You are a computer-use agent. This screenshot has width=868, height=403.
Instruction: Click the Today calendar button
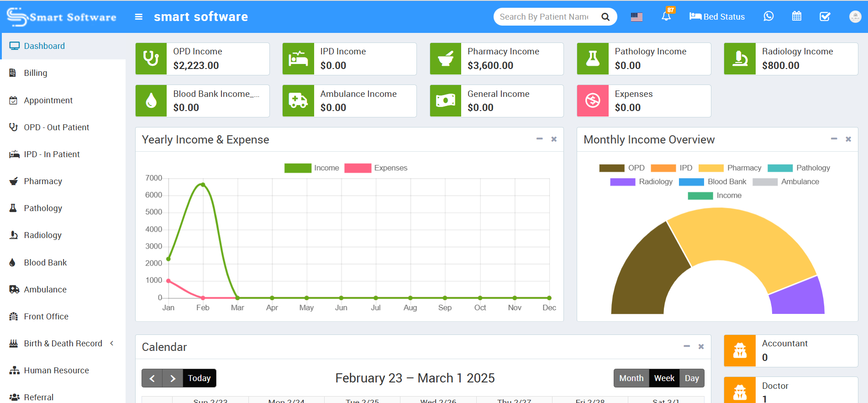click(199, 378)
